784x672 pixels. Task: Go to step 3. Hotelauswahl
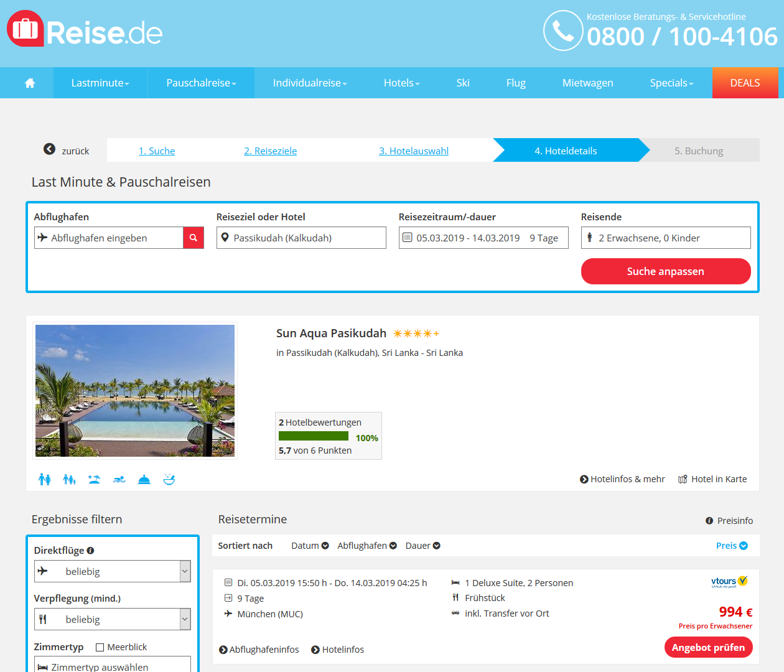tap(414, 151)
